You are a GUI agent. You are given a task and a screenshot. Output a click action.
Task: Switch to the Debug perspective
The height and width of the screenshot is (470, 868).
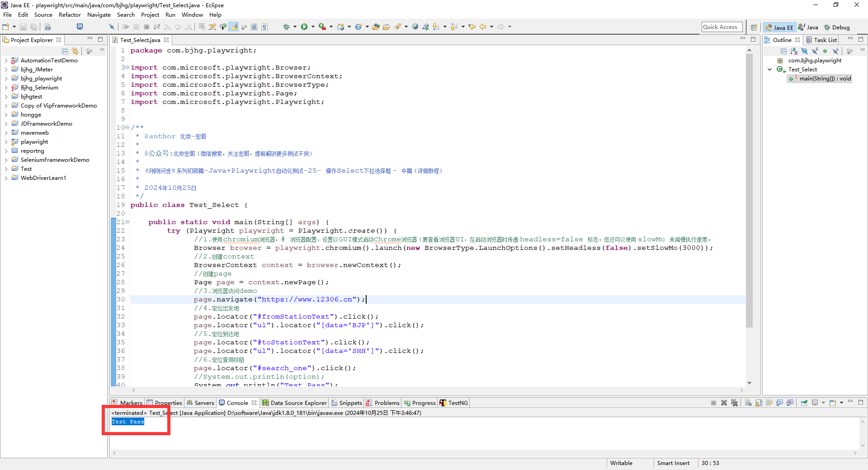coord(837,27)
